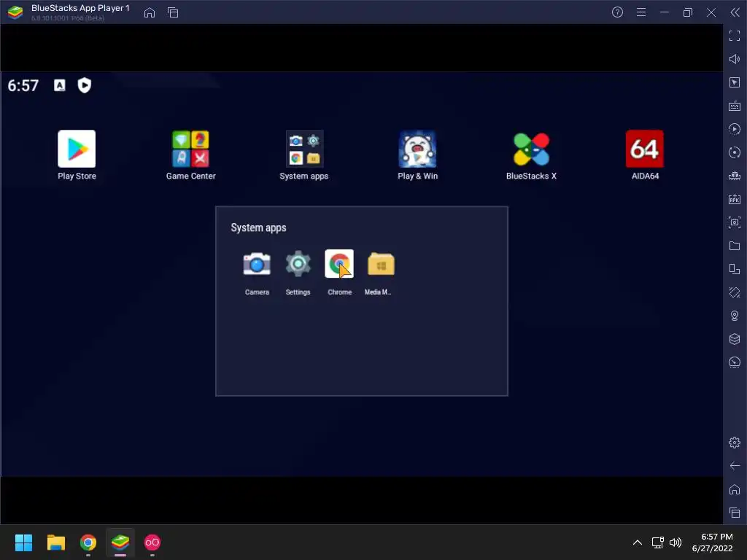Collapse the sidebar with double chevron
This screenshot has width=747, height=560.
(735, 12)
